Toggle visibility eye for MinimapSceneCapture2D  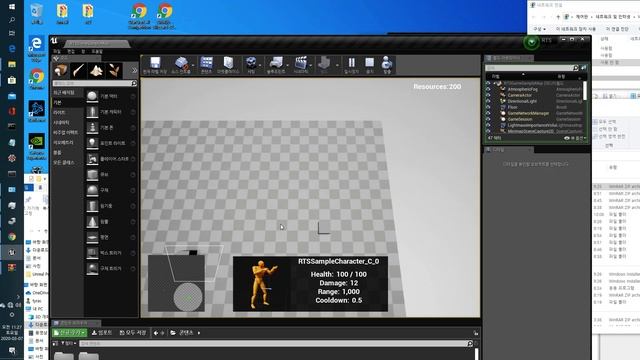tap(488, 131)
